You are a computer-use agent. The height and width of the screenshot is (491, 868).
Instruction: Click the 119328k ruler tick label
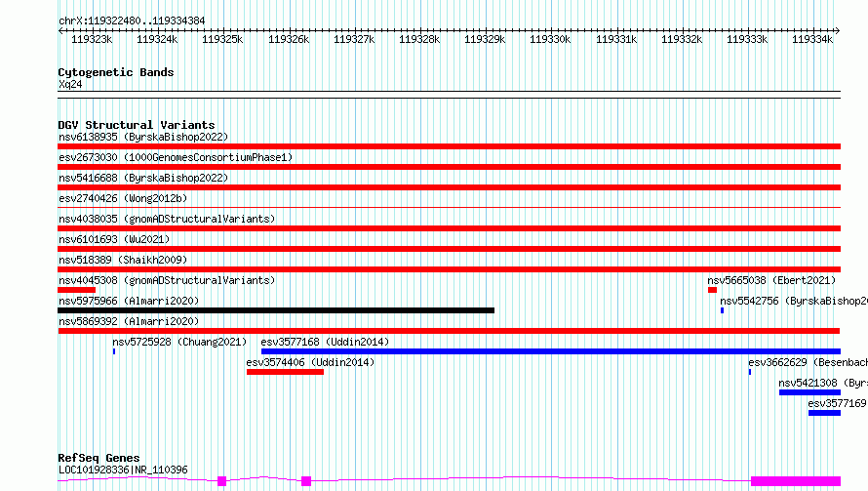(419, 39)
